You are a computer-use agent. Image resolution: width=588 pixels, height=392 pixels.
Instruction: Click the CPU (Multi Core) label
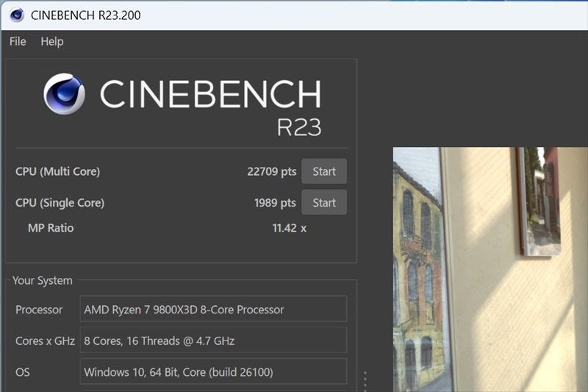pyautogui.click(x=58, y=171)
